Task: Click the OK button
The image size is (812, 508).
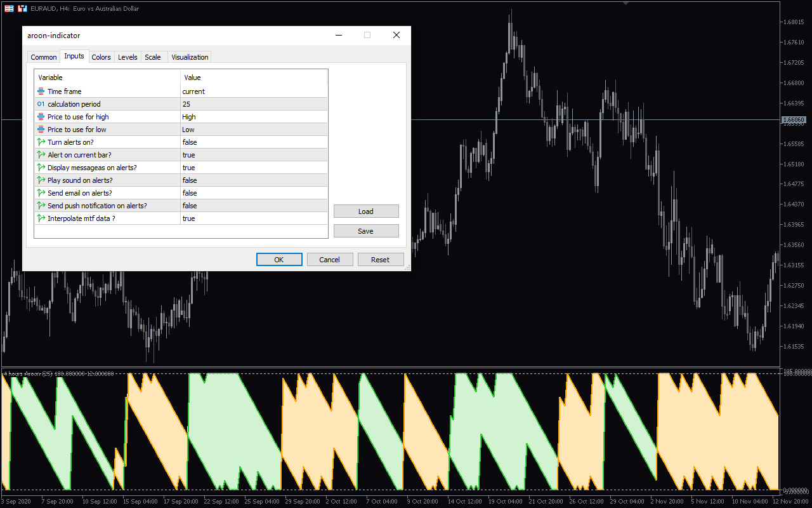Action: coord(278,259)
